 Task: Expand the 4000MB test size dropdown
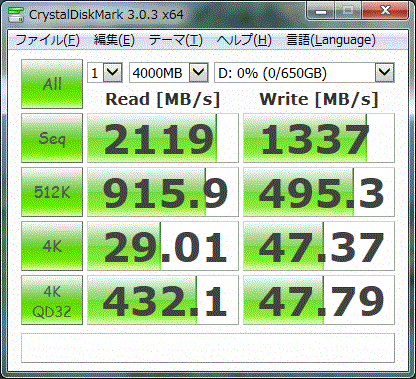pos(169,73)
